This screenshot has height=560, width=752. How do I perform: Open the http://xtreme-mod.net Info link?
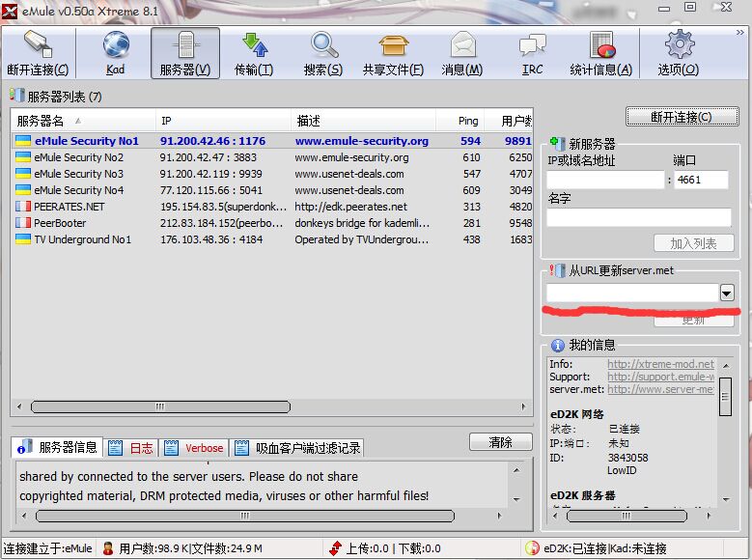click(x=661, y=364)
